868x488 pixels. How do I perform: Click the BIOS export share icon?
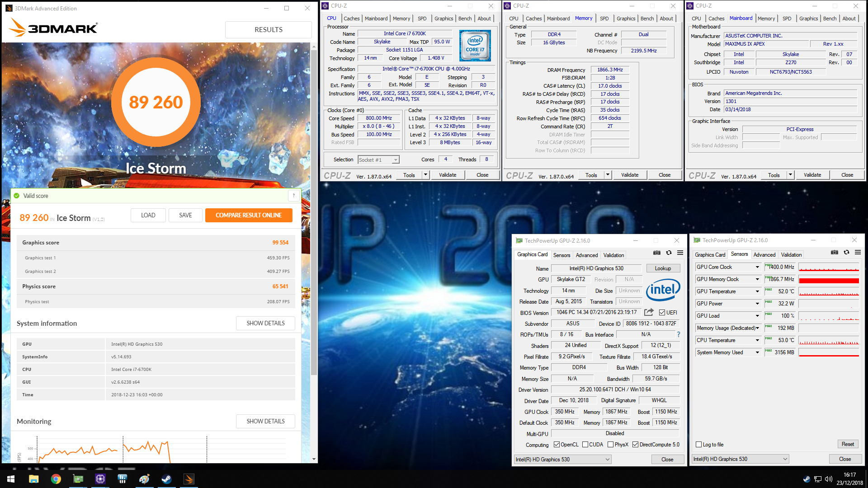click(x=649, y=312)
